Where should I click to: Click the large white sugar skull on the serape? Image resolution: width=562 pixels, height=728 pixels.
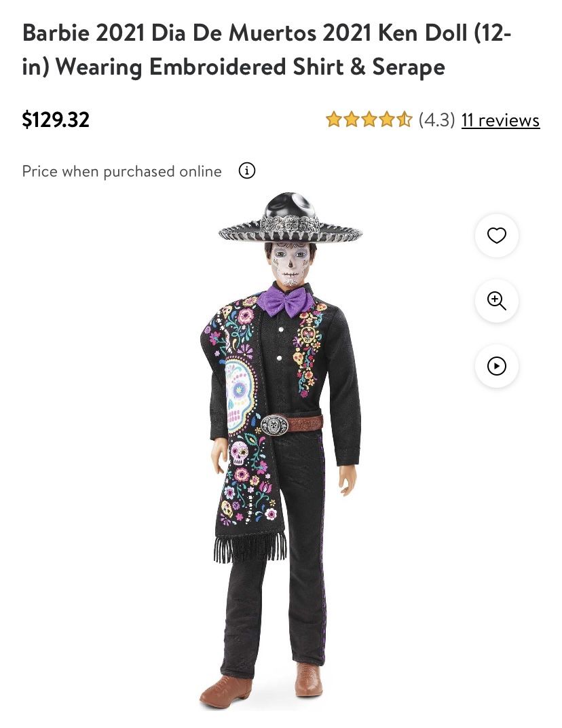pyautogui.click(x=240, y=393)
